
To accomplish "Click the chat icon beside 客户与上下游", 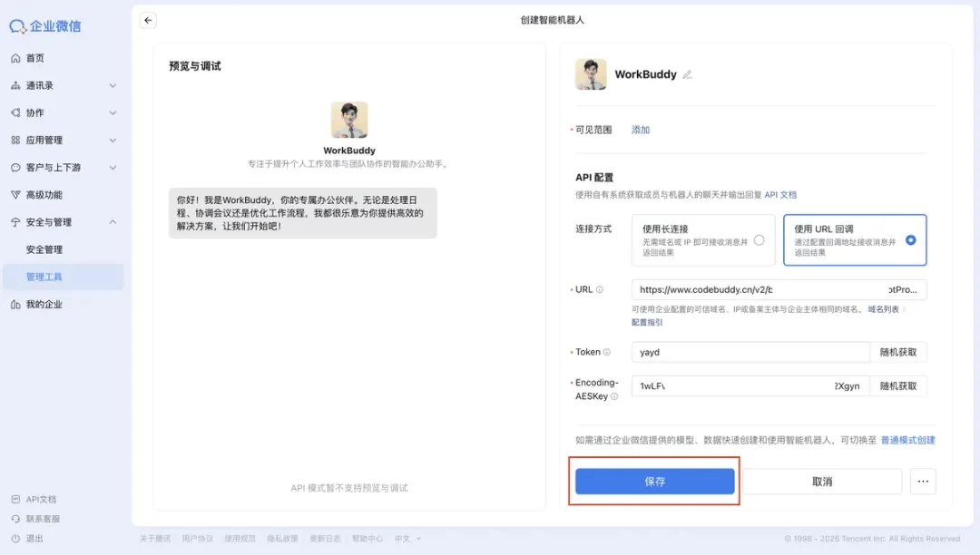I will point(15,167).
